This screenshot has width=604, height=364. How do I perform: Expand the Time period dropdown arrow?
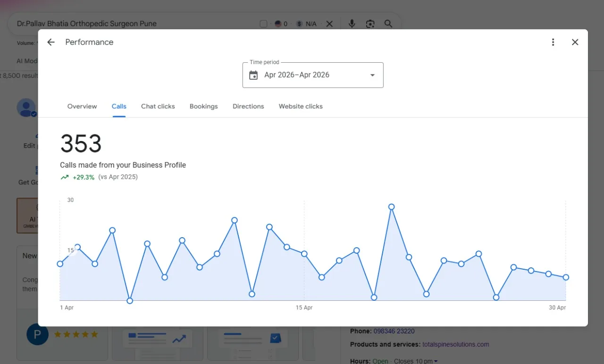tap(372, 75)
